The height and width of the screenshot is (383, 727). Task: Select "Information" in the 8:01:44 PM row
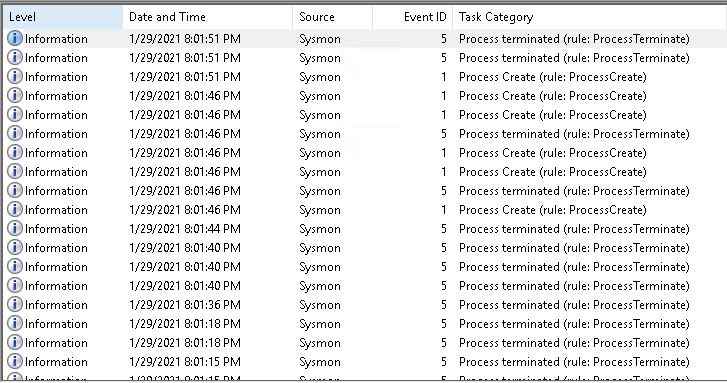tap(56, 229)
